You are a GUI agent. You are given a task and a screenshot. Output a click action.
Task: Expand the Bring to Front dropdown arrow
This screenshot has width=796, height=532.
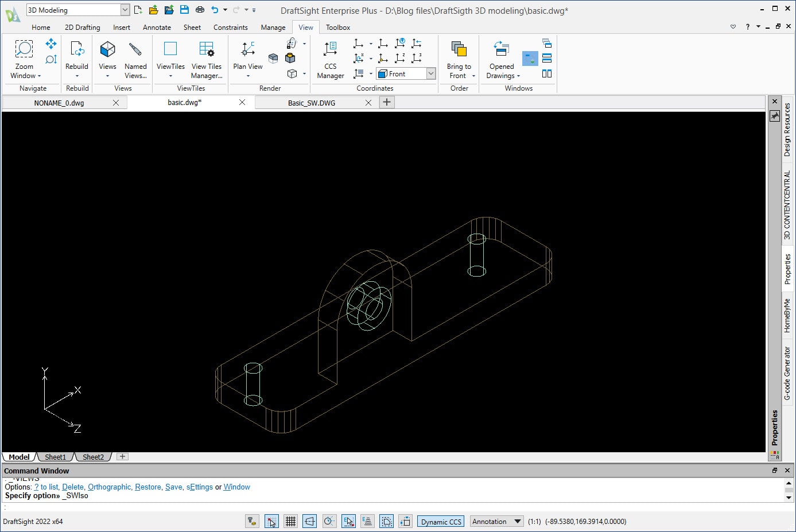tap(473, 76)
